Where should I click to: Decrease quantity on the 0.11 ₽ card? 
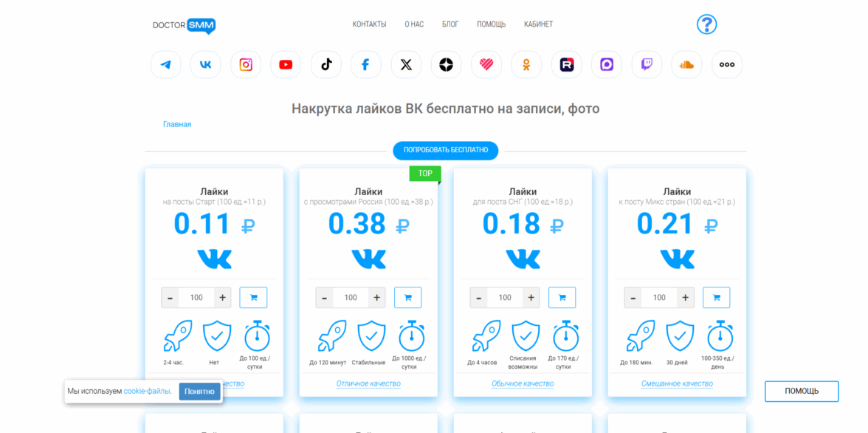point(170,298)
